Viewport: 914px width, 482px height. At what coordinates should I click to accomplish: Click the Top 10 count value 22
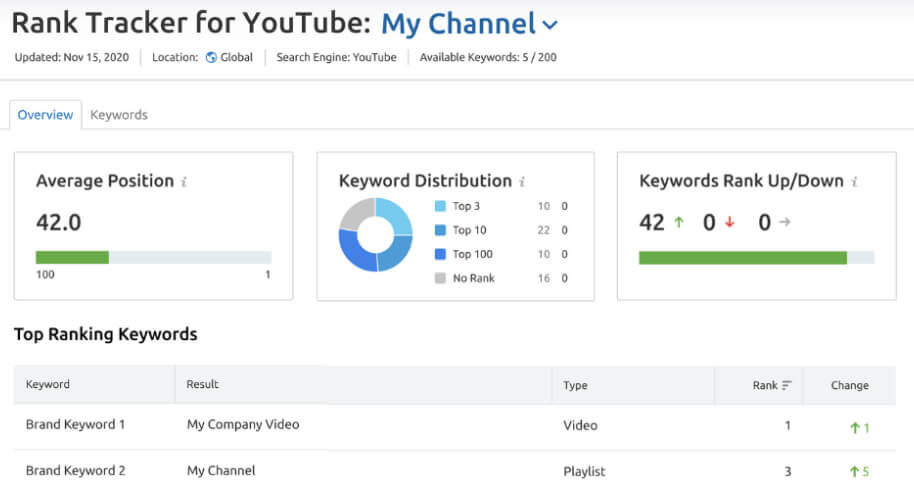click(543, 230)
